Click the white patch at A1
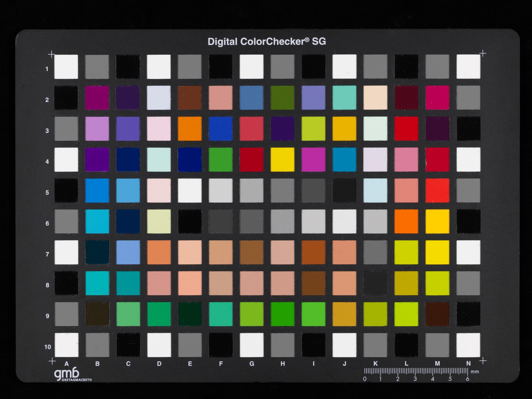Viewport: 532px width, 399px height. pyautogui.click(x=66, y=67)
